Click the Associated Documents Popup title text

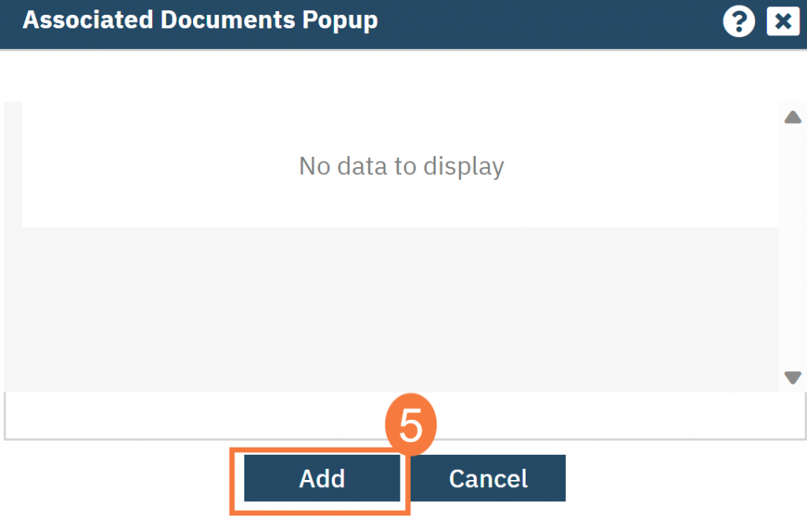point(199,20)
